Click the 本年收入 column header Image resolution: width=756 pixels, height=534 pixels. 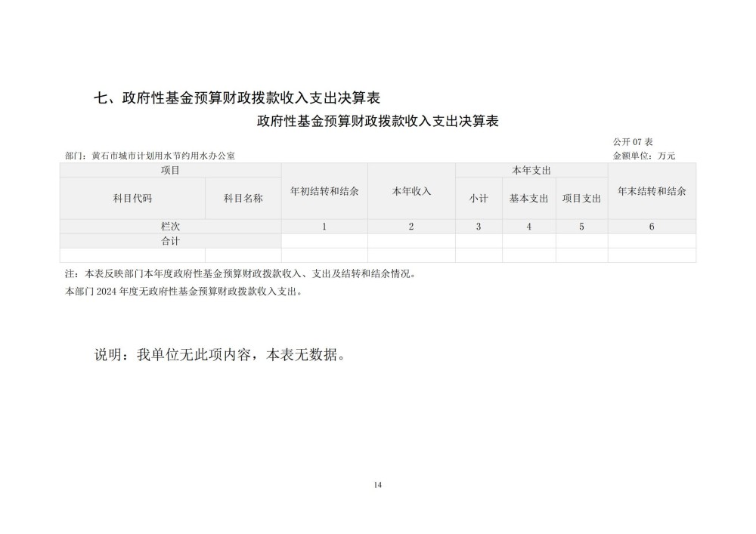[x=411, y=192]
